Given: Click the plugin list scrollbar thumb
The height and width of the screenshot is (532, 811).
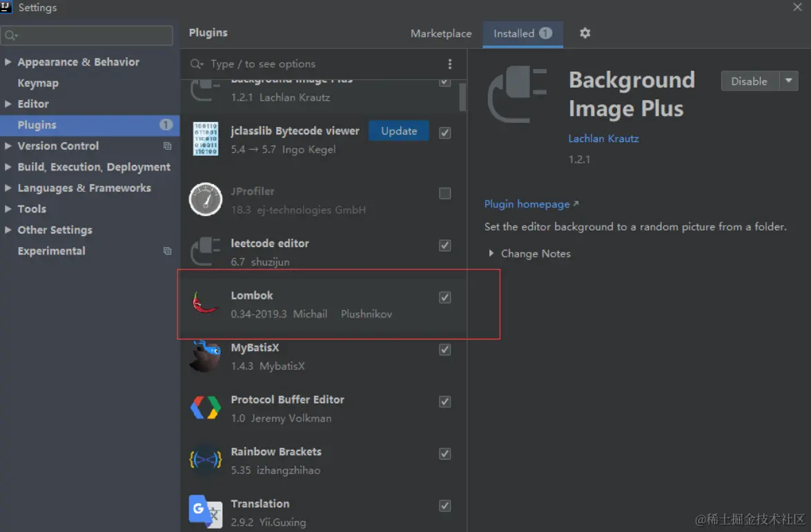Looking at the screenshot, I should (463, 97).
